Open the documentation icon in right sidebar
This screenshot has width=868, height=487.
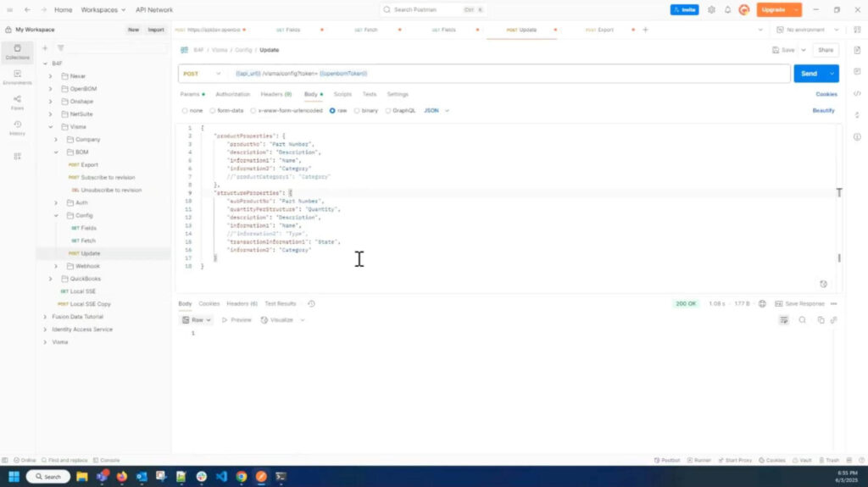pyautogui.click(x=857, y=50)
